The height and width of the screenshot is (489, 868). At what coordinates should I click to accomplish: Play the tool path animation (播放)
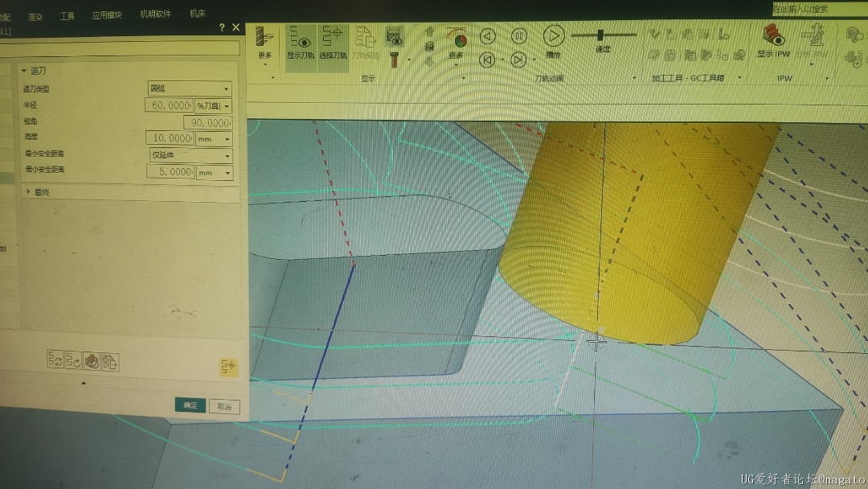[x=553, y=41]
